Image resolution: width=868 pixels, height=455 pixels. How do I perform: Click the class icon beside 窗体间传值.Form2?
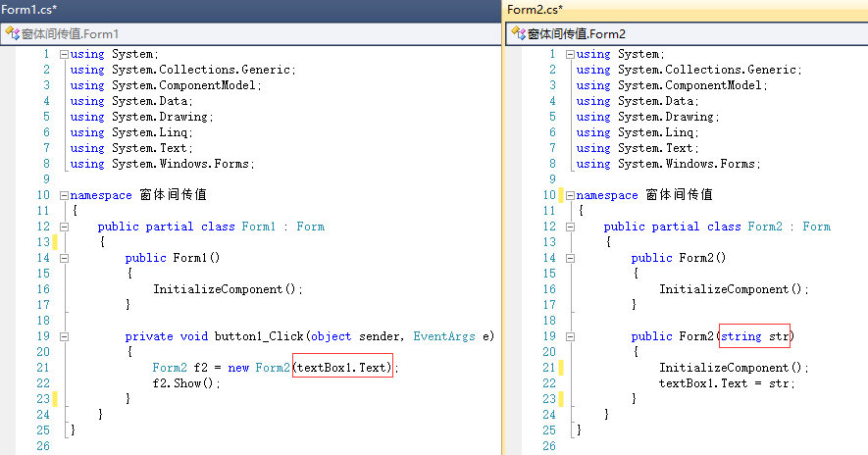pos(518,33)
